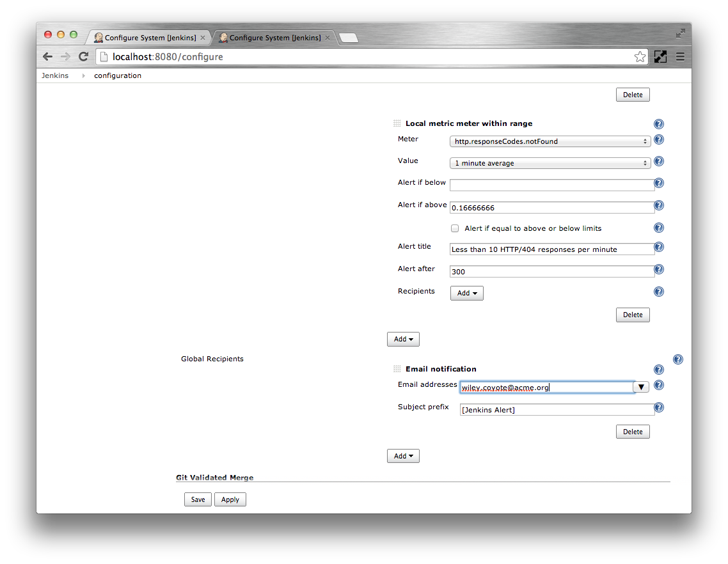Open help for Alert title field

point(658,247)
